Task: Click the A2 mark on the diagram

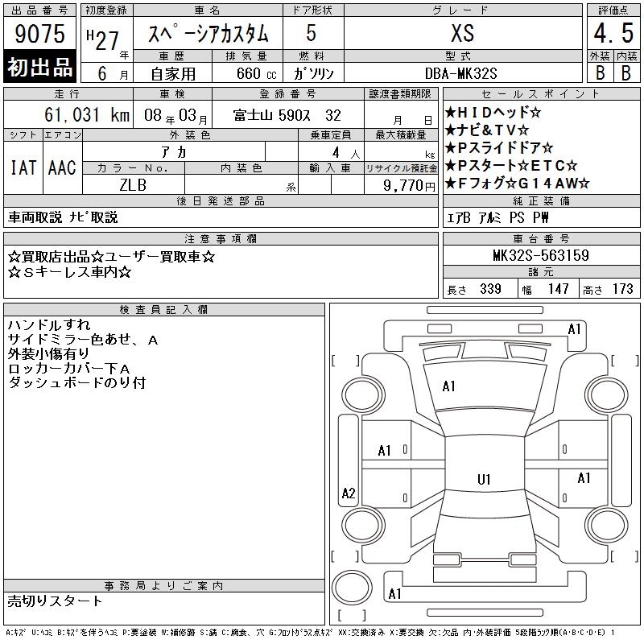Action: coord(349,493)
